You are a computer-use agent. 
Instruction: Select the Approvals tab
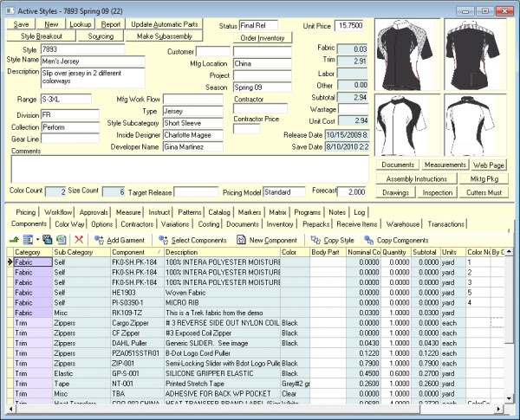[94, 210]
